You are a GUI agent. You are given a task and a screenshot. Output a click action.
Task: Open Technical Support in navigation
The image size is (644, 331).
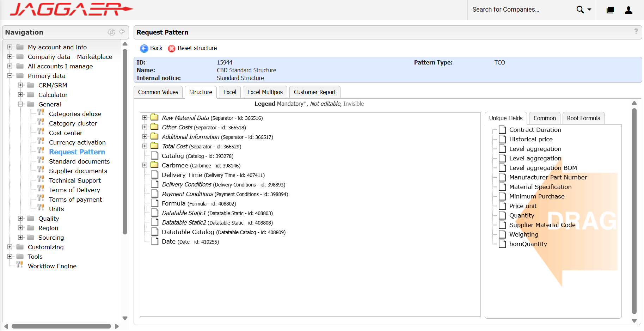point(75,180)
